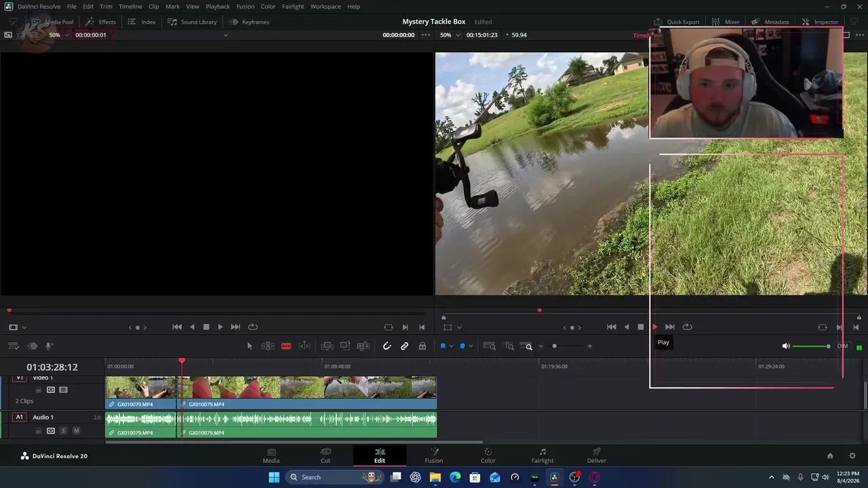Open the Cut page
868x488 pixels.
325,455
